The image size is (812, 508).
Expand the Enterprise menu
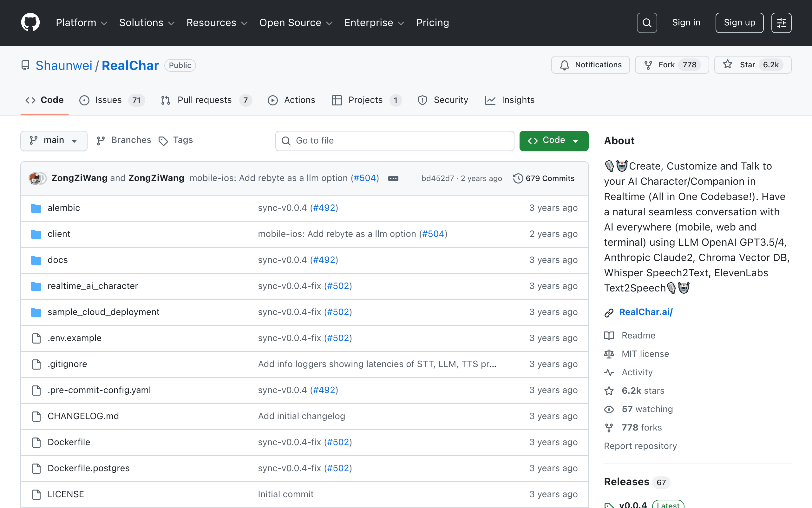tap(374, 23)
